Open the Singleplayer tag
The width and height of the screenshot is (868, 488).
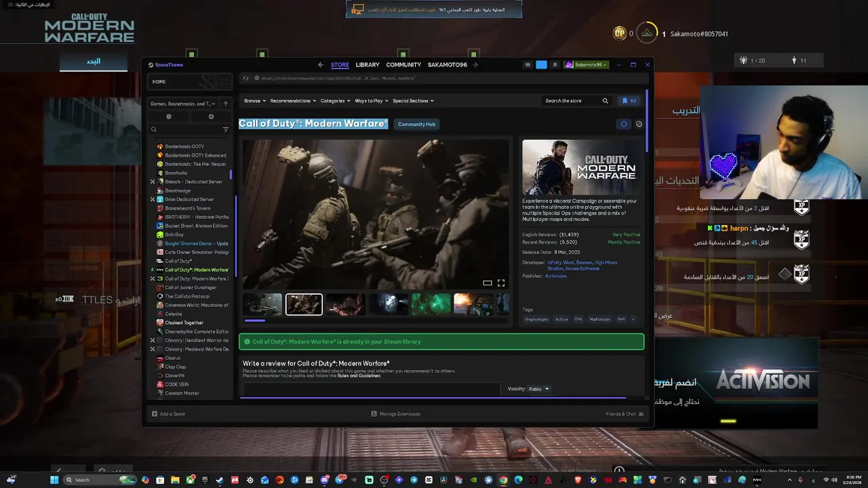click(x=536, y=319)
